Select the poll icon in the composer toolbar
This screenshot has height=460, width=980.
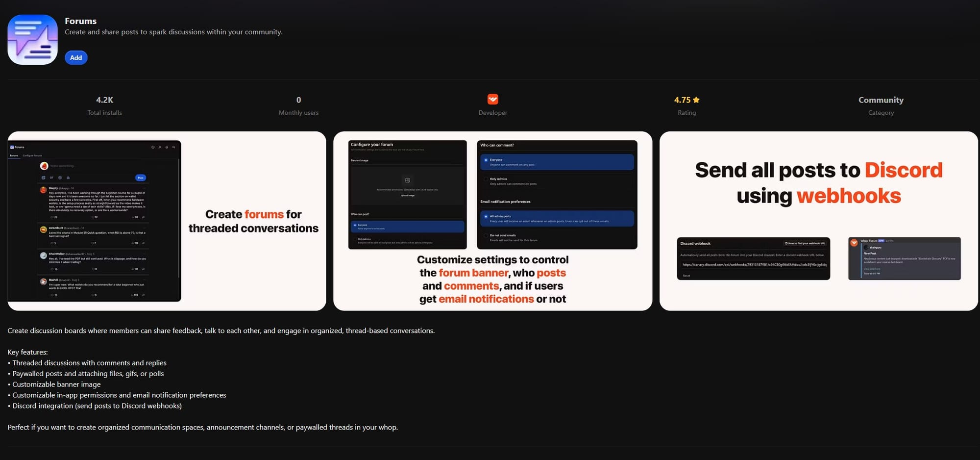(x=60, y=178)
